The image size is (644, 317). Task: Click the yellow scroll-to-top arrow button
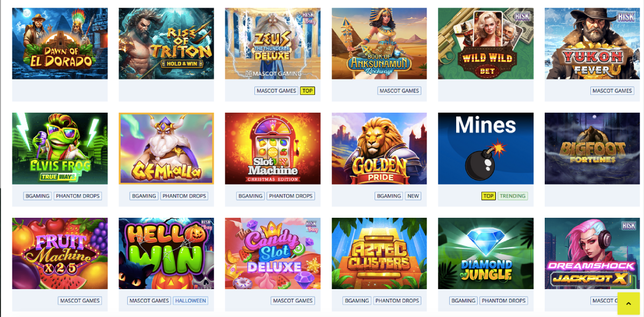coord(628,304)
